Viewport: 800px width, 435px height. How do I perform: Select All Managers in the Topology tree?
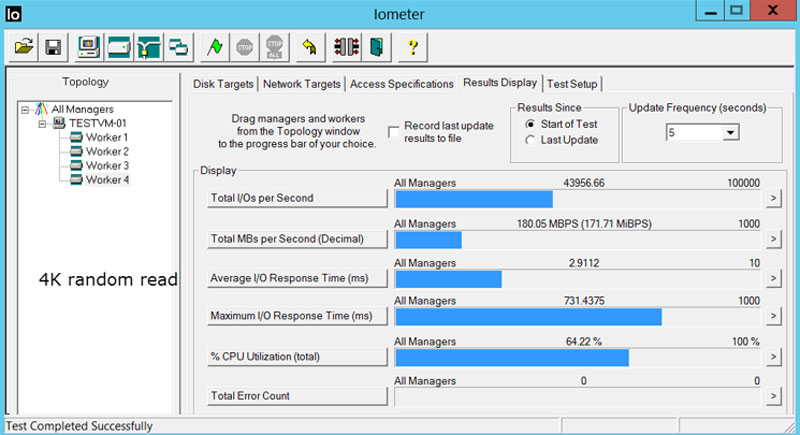point(82,109)
